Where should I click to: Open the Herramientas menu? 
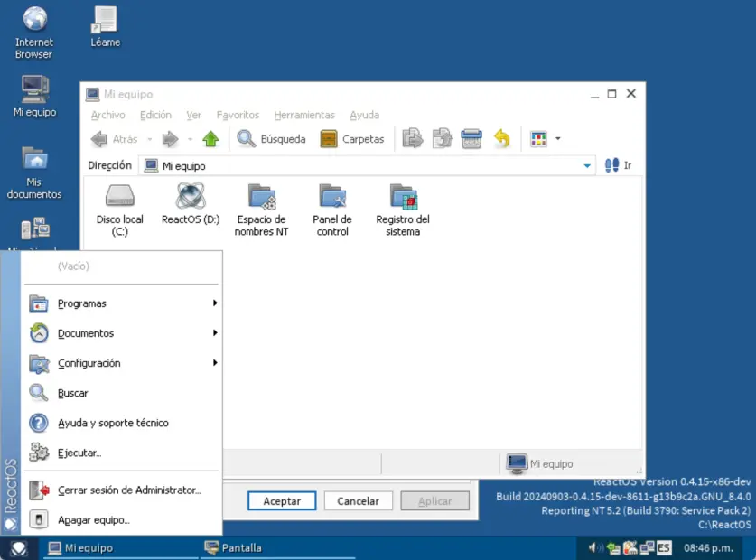(304, 115)
